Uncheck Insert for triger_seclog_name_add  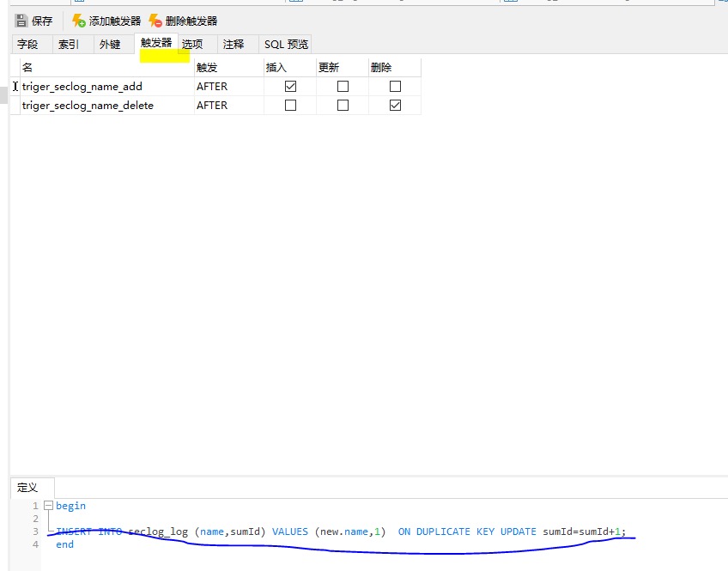(290, 87)
